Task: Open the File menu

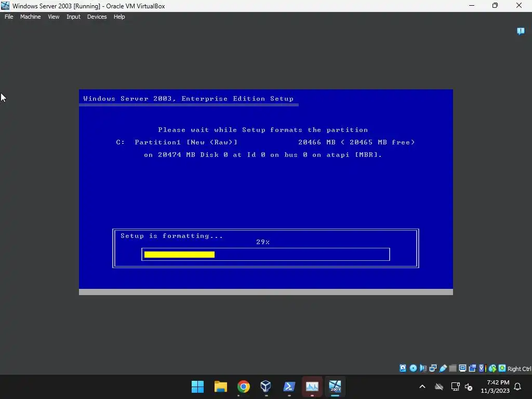Action: coord(9,17)
